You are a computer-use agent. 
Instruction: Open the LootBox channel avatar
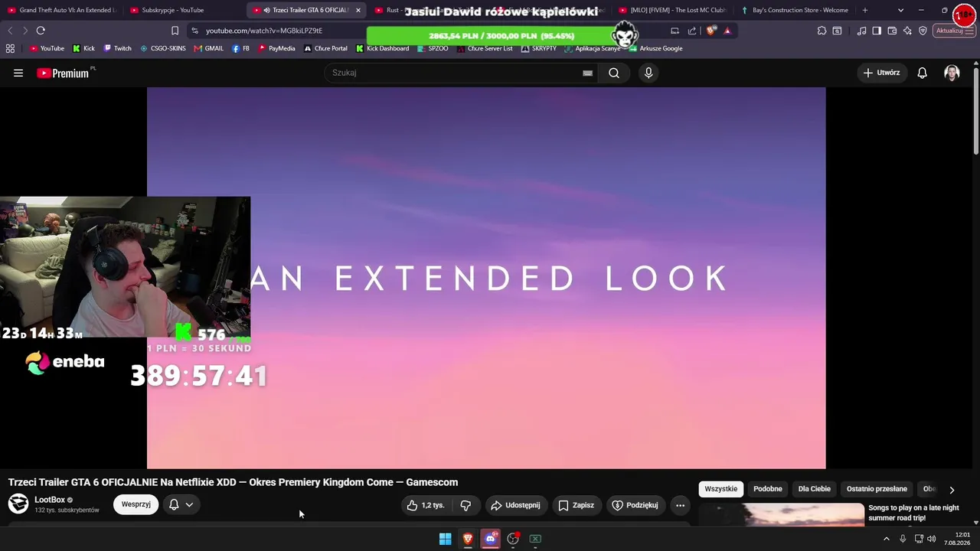click(x=18, y=504)
